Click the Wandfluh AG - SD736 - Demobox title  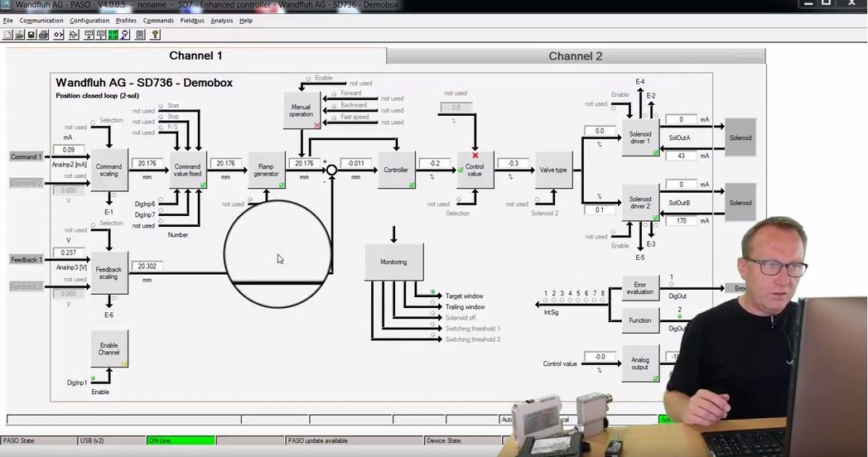pos(144,83)
